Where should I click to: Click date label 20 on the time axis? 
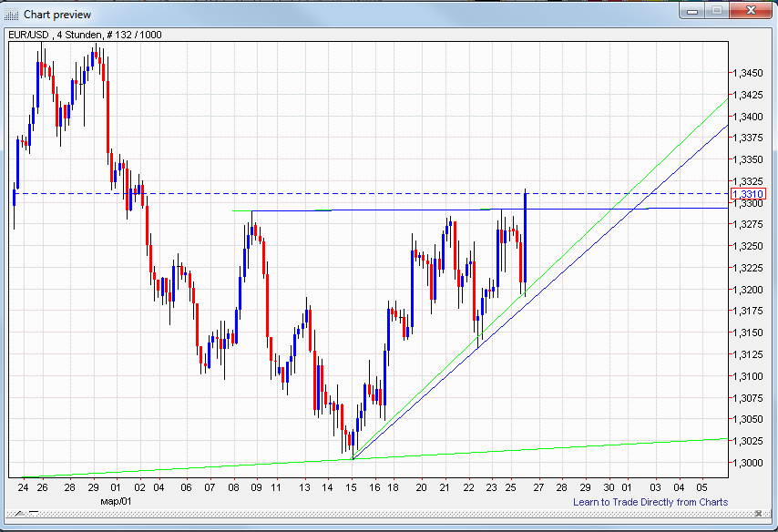click(422, 488)
